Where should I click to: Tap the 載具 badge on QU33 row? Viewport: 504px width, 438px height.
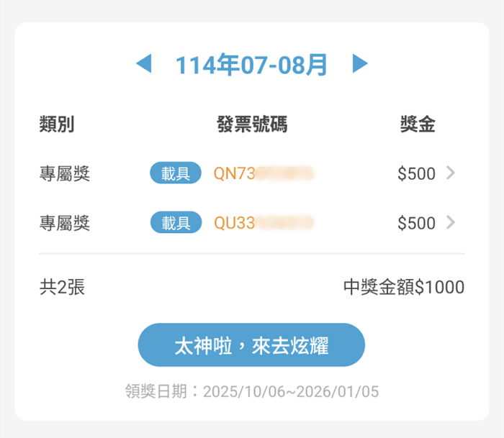pyautogui.click(x=176, y=223)
